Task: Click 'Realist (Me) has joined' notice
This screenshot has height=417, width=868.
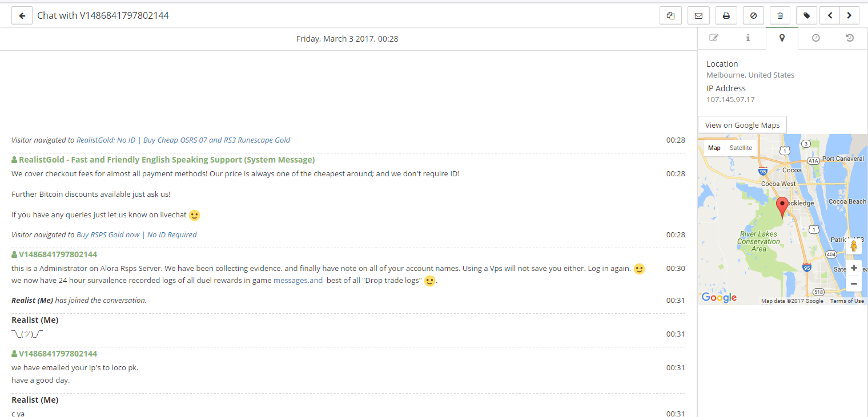Action: point(79,300)
